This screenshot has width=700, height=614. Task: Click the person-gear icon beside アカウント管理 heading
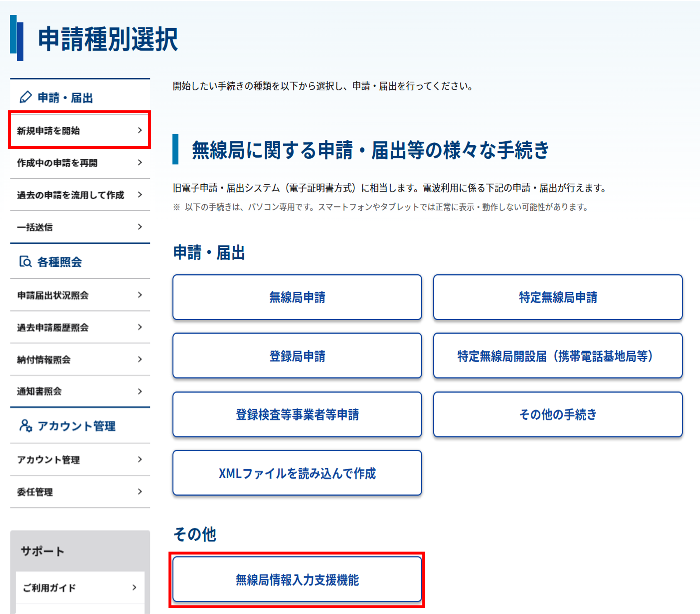pos(26,426)
